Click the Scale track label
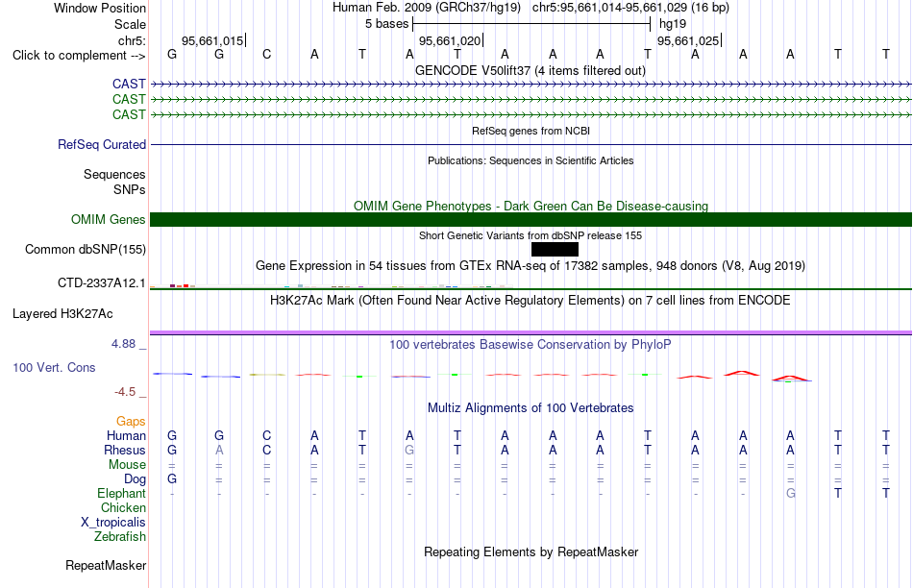913x588 pixels. pos(130,24)
